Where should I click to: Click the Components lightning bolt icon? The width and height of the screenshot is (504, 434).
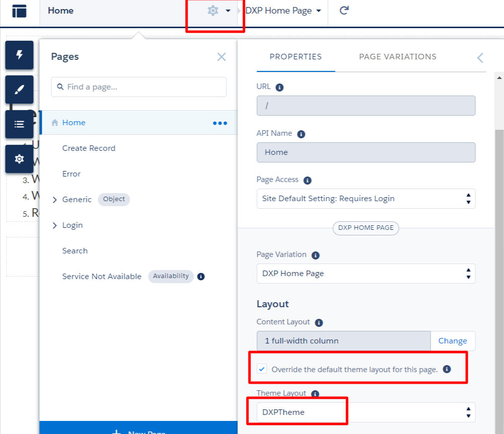coord(19,55)
